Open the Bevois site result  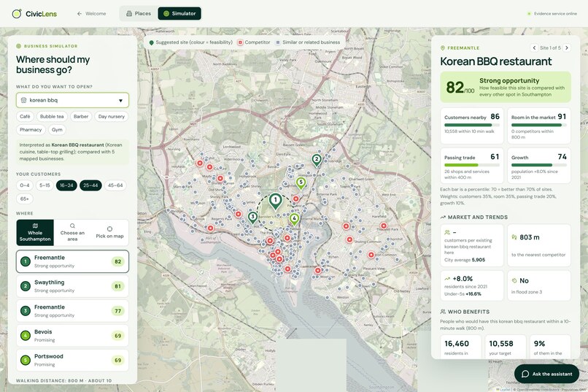pos(72,336)
